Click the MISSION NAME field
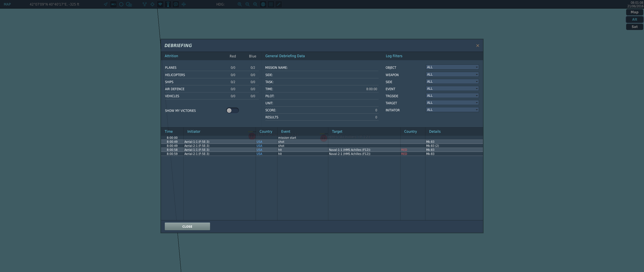Screen dimensions: 644x272 click(322, 67)
